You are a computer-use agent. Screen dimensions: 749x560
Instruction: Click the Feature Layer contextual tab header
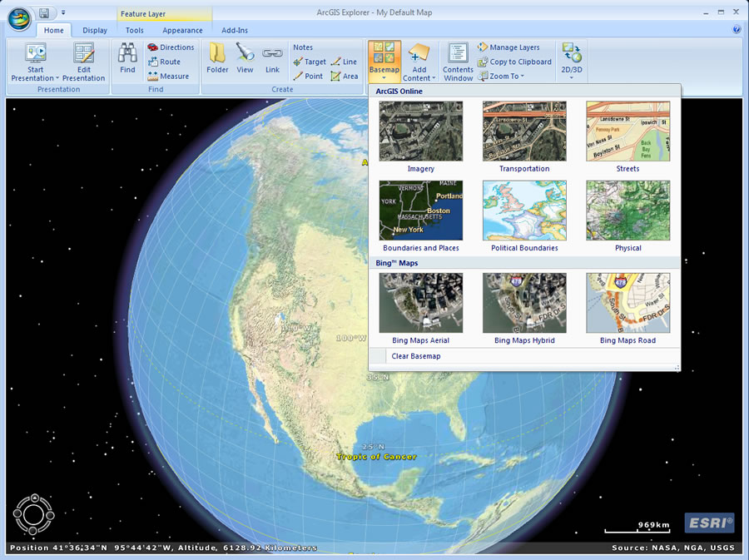point(164,14)
